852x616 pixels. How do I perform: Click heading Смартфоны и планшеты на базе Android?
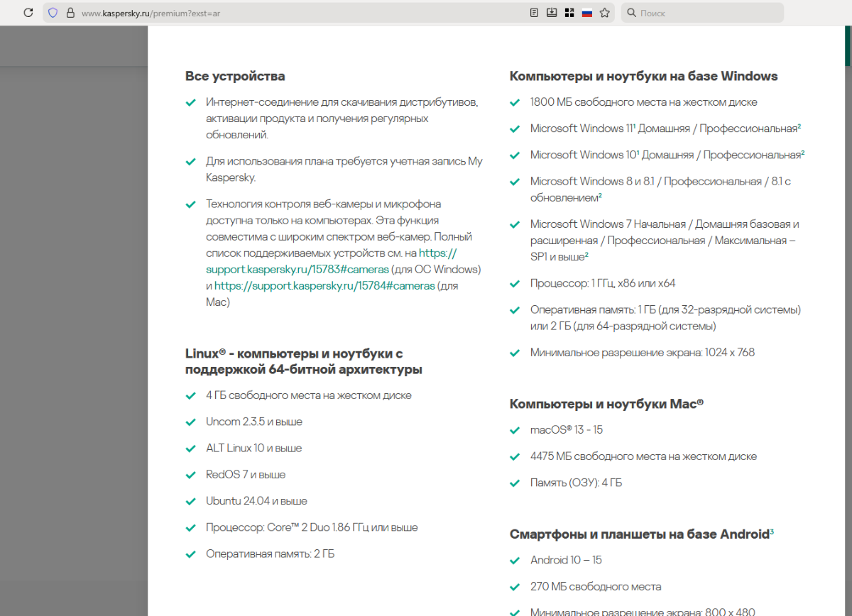642,534
